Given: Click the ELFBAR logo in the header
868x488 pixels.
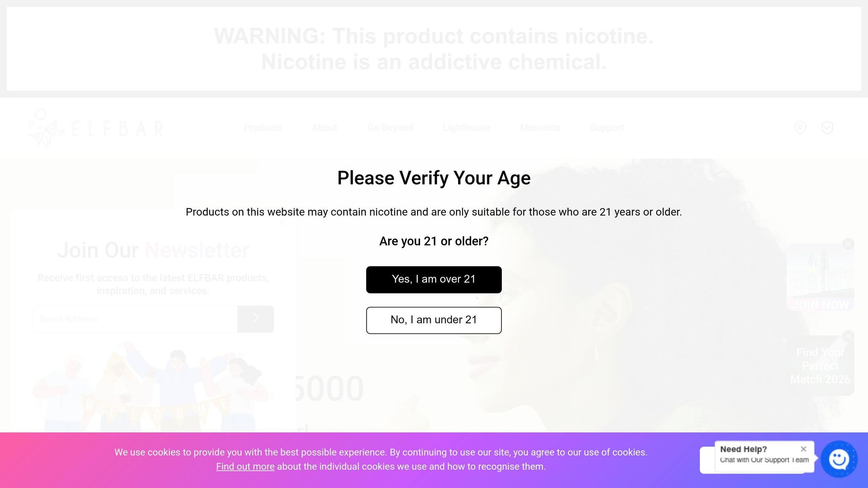Looking at the screenshot, I should click(96, 128).
